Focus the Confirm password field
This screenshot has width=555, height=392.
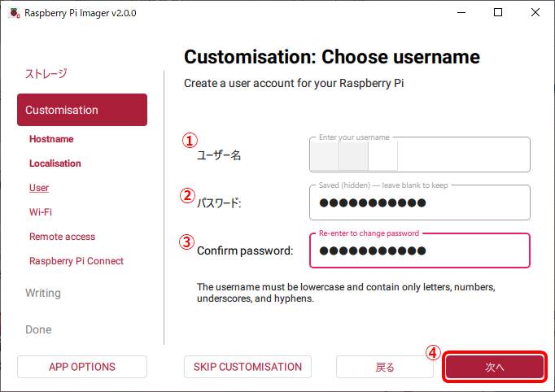pos(420,251)
